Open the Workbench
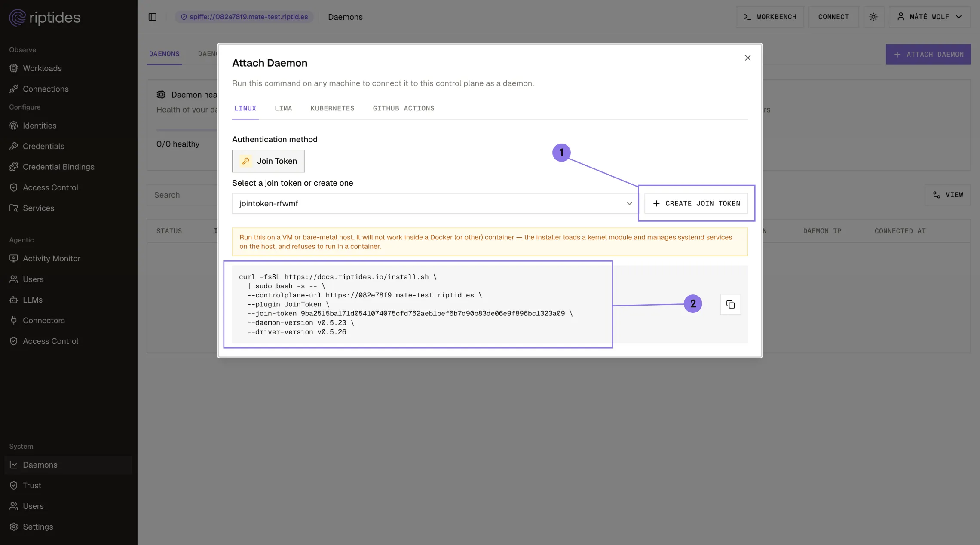This screenshot has width=980, height=545. (769, 17)
